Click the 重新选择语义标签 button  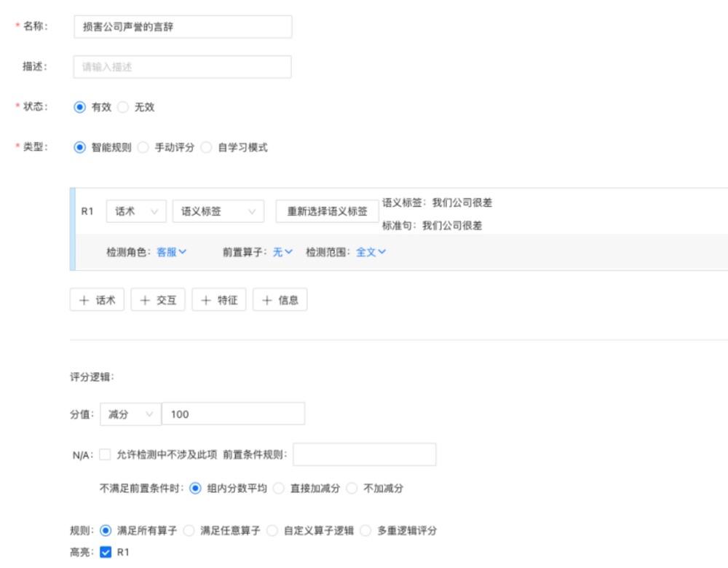pos(326,210)
